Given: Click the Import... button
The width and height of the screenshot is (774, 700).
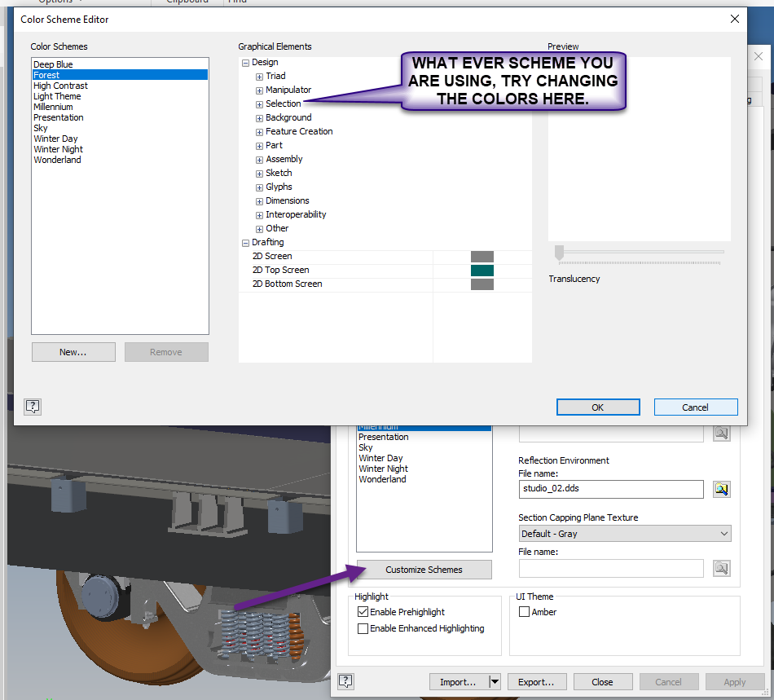Looking at the screenshot, I should click(459, 682).
